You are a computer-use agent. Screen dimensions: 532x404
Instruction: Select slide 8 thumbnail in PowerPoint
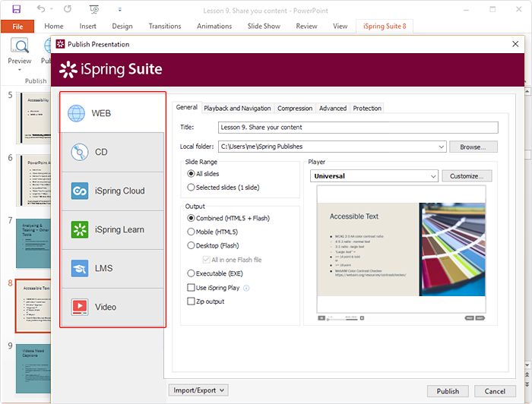(33, 306)
